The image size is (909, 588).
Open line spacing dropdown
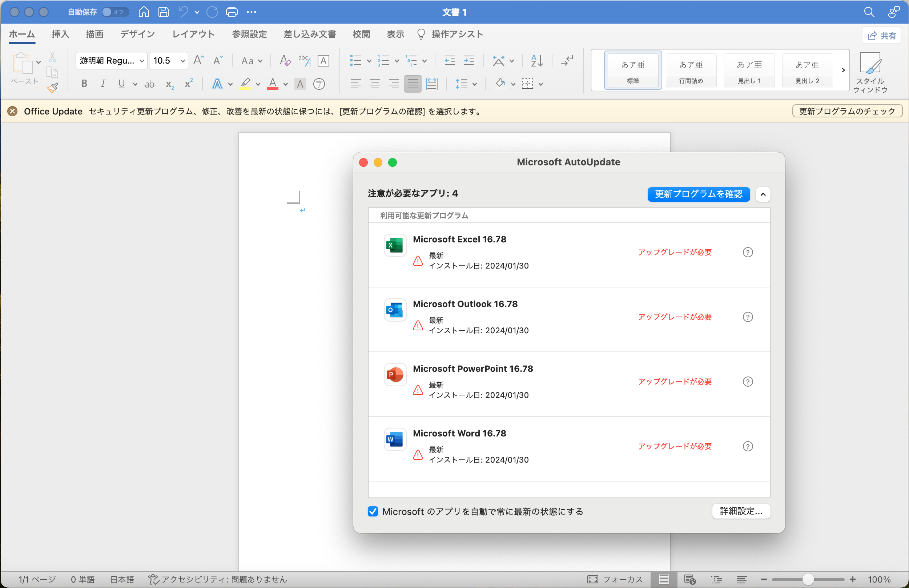pyautogui.click(x=466, y=84)
